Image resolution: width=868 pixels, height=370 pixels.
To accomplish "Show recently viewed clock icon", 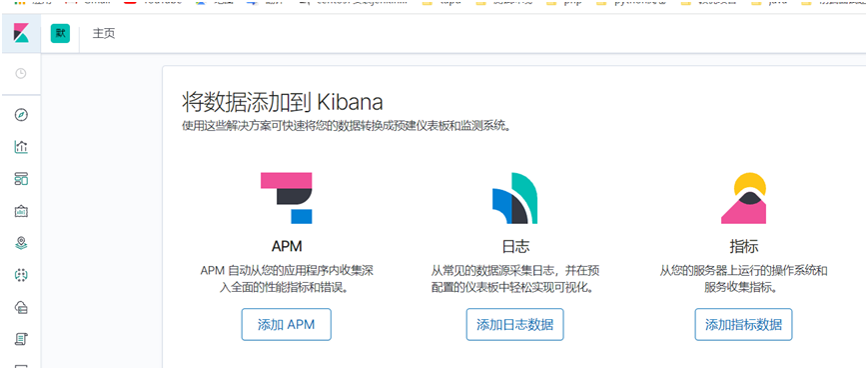I will click(x=21, y=73).
